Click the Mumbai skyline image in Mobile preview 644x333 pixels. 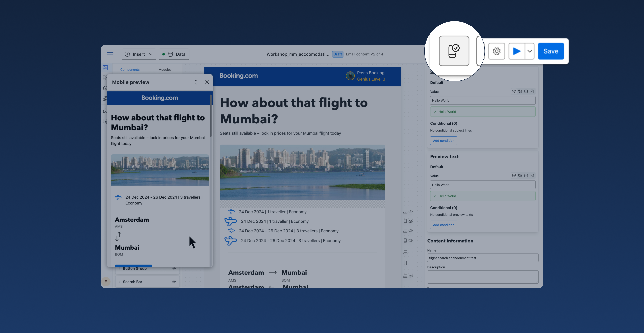coord(160,170)
